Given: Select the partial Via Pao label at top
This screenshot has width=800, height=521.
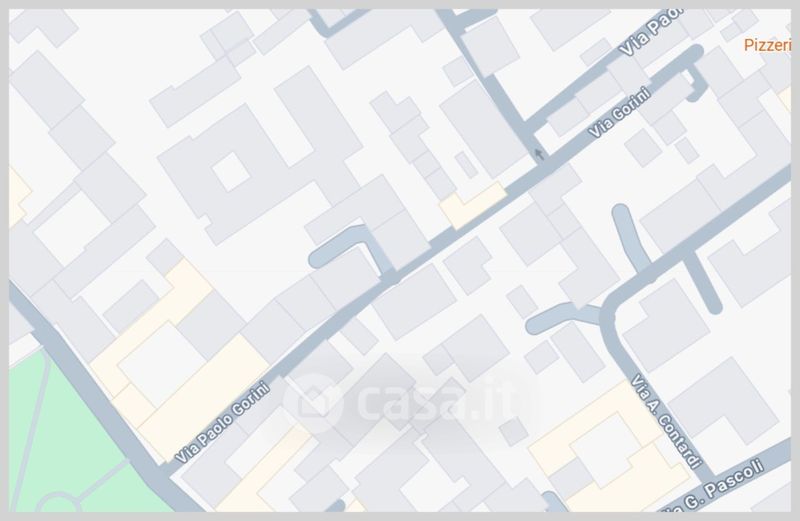Looking at the screenshot, I should point(650,32).
